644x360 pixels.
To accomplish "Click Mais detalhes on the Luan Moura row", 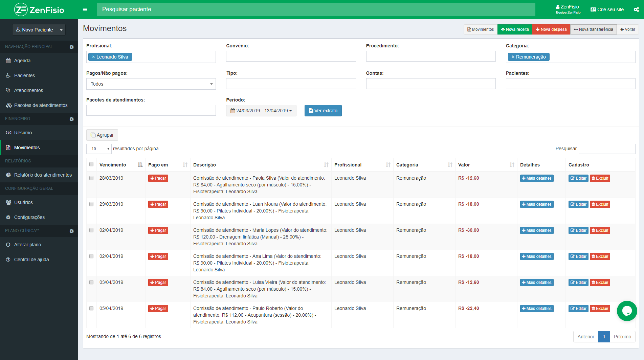I will (537, 204).
